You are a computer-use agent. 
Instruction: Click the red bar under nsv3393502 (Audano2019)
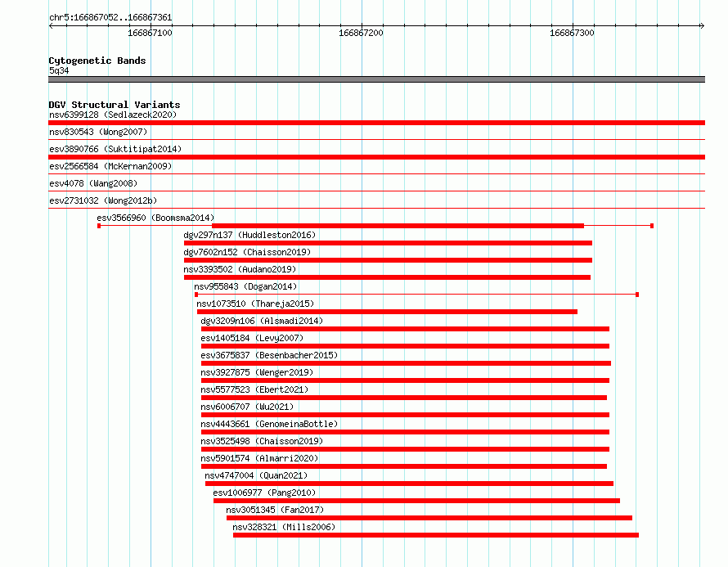point(387,277)
